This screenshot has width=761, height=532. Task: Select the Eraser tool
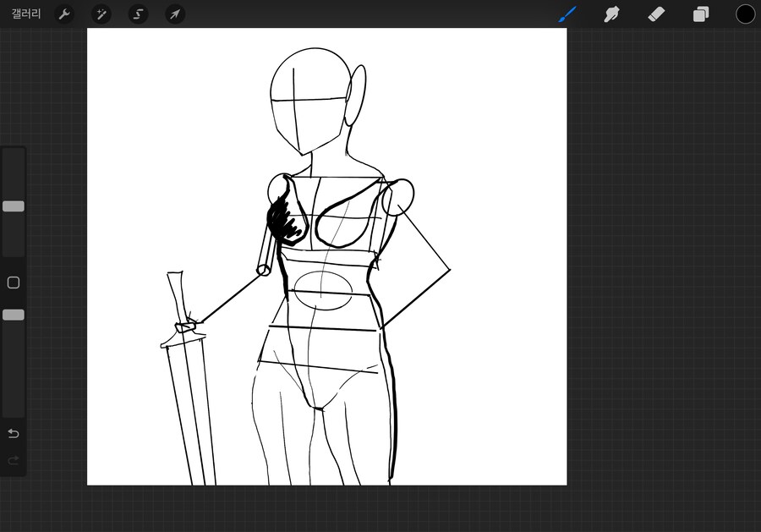[x=656, y=14]
